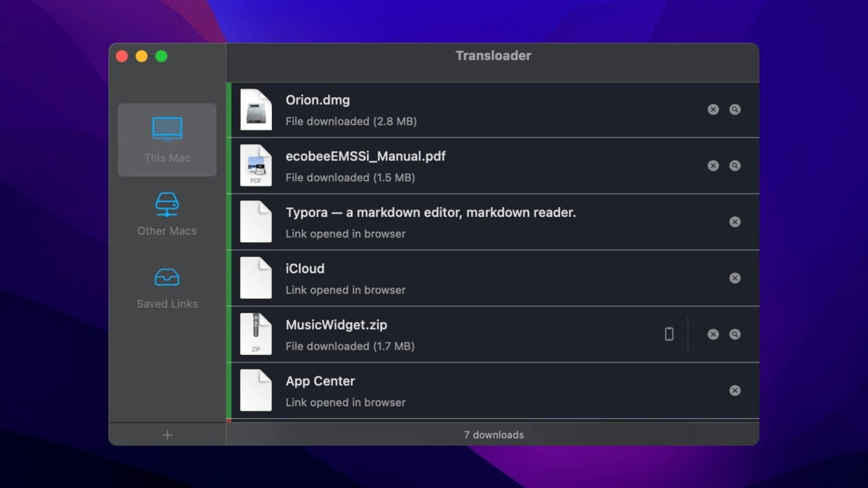Viewport: 868px width, 488px height.
Task: Click the plus button to add a link
Action: pos(167,435)
